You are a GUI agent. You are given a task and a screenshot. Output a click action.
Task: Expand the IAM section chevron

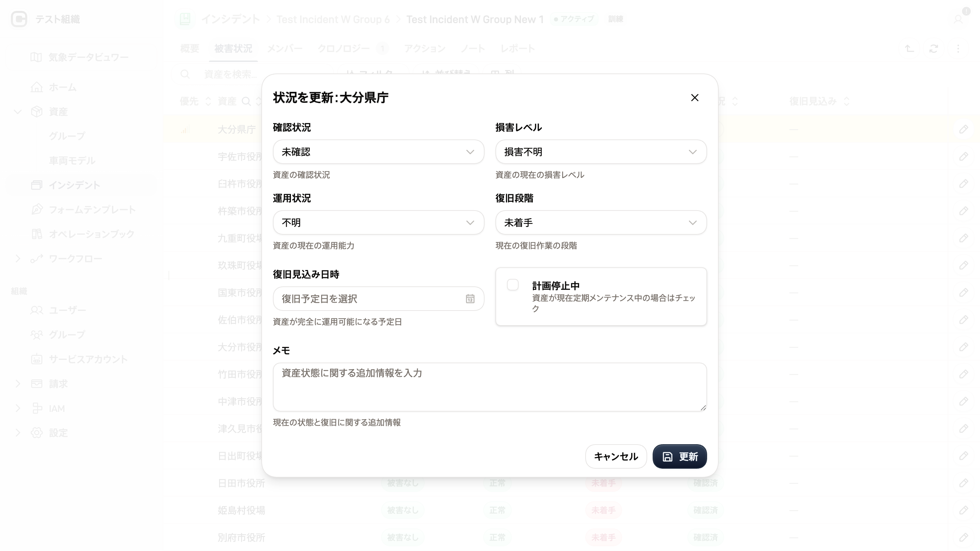tap(17, 408)
